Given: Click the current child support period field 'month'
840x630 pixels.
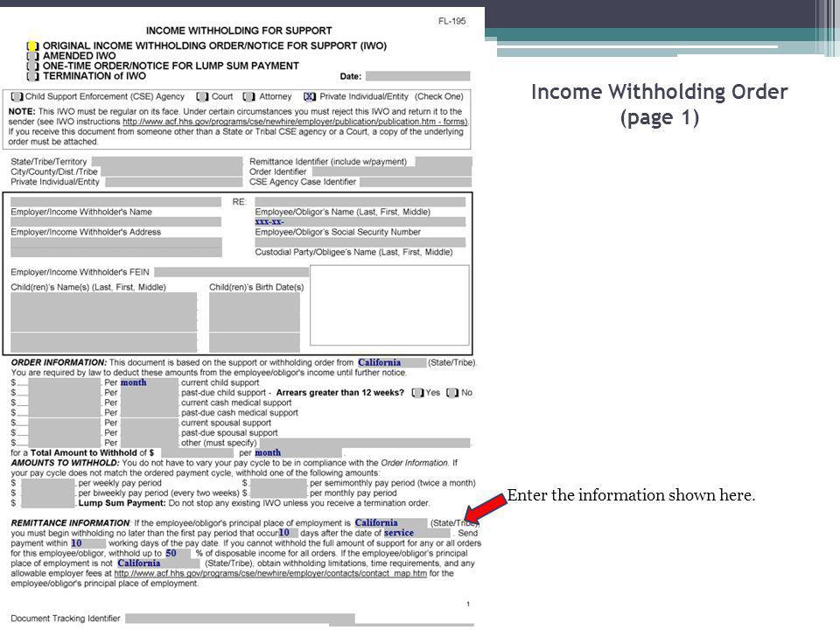Looking at the screenshot, I should point(150,383).
